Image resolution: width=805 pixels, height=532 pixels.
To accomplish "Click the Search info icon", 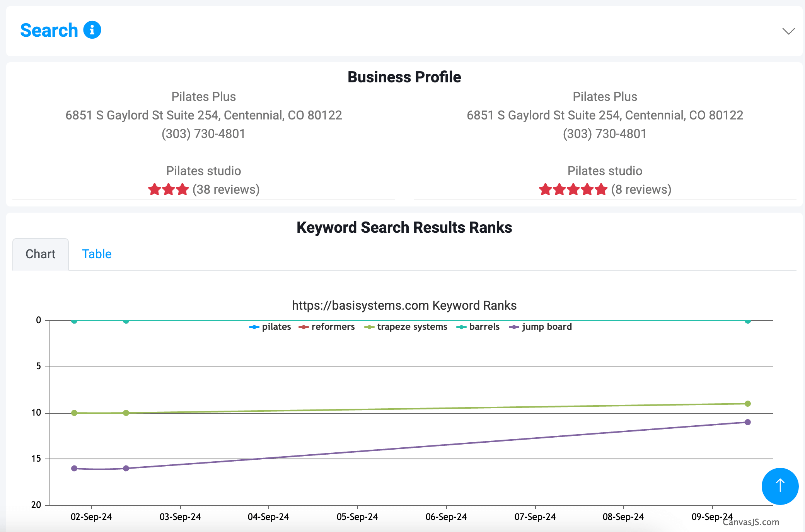I will [92, 30].
